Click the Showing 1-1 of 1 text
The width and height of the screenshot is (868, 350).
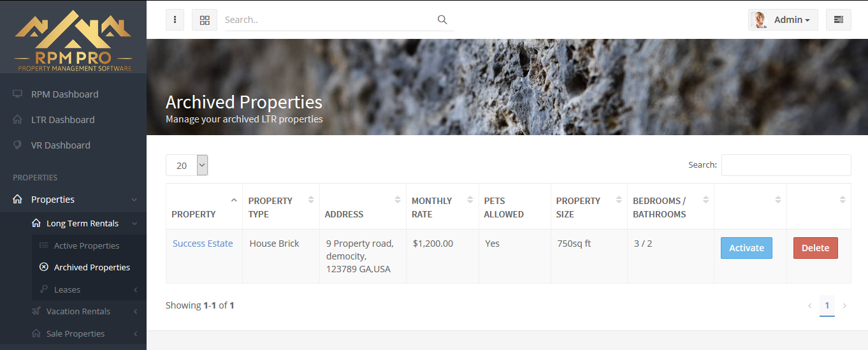click(200, 305)
